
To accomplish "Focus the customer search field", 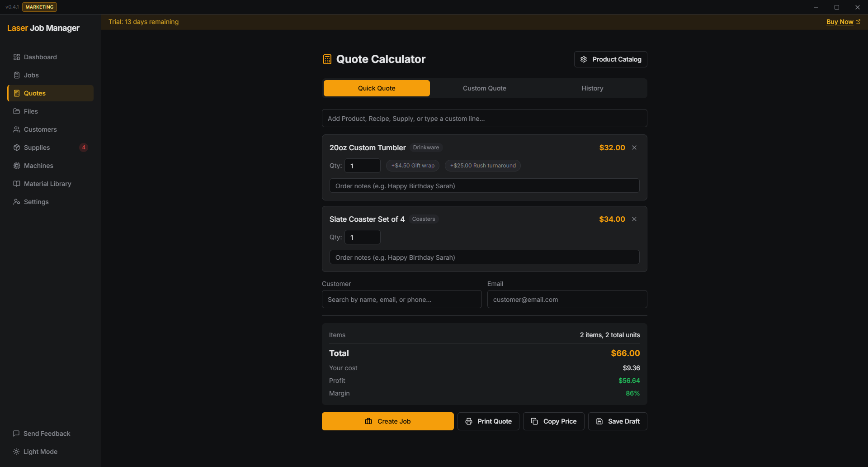I will 401,300.
